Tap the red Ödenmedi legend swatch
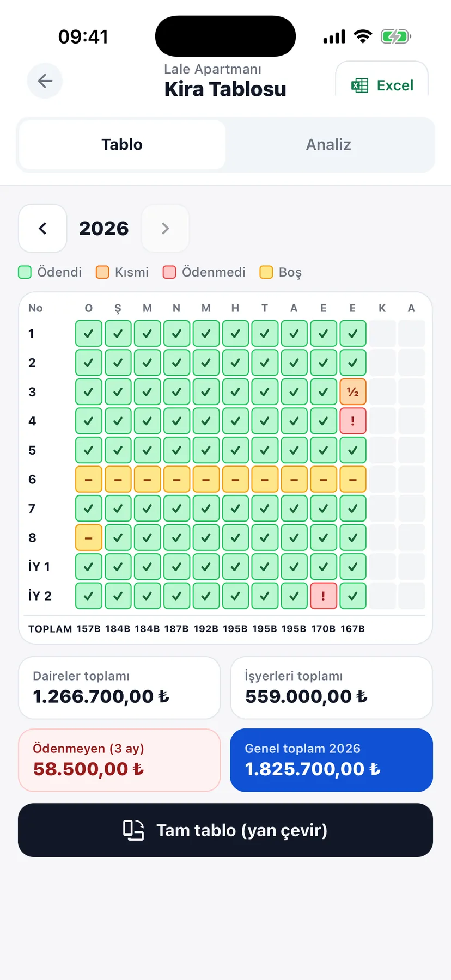Image resolution: width=451 pixels, height=980 pixels. 169,272
